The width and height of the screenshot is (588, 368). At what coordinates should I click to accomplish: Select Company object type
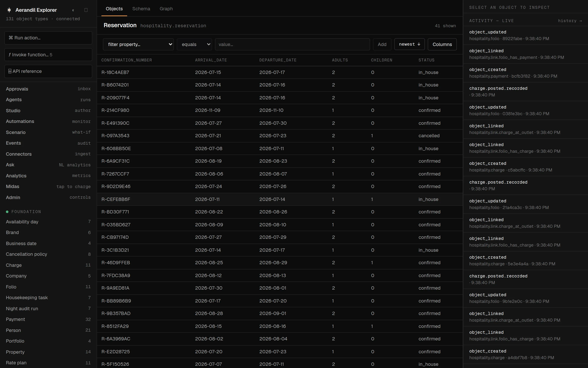[48, 276]
